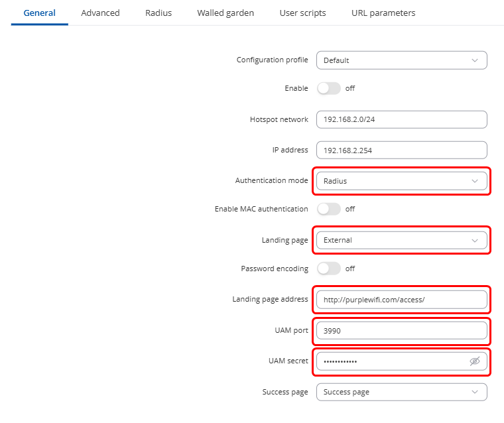The image size is (504, 423).
Task: Click the Configuration profile dropdown chevron arrow
Action: point(474,60)
